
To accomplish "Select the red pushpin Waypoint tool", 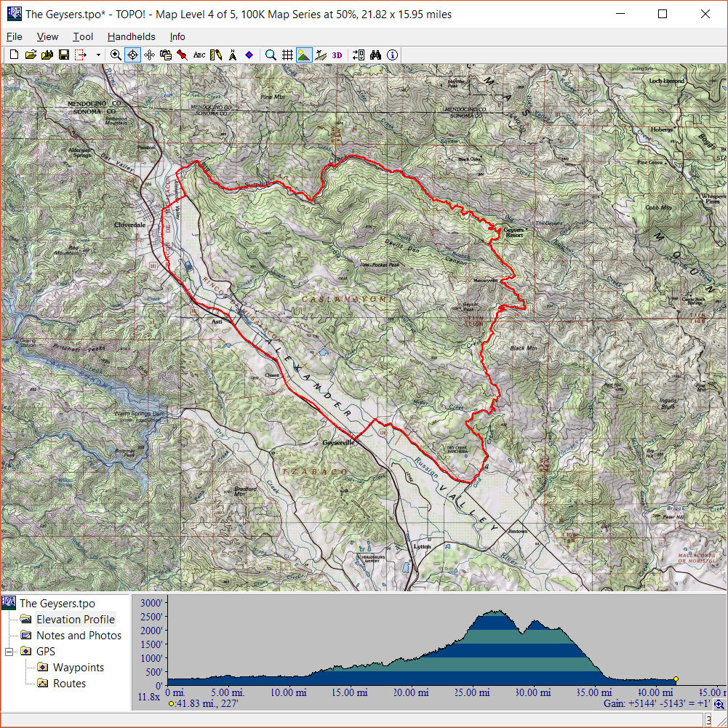I will [x=182, y=55].
